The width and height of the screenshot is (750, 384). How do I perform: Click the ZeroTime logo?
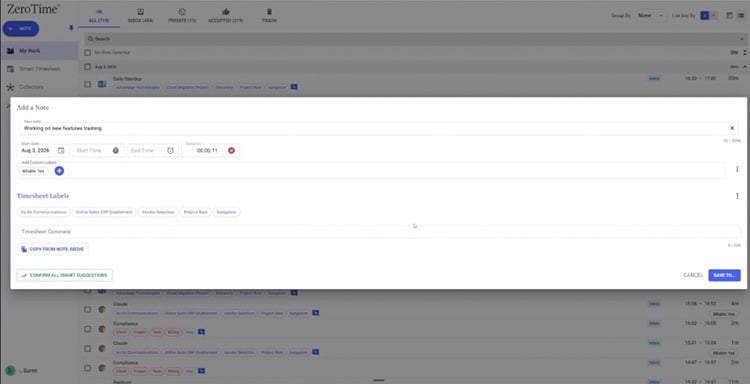33,8
